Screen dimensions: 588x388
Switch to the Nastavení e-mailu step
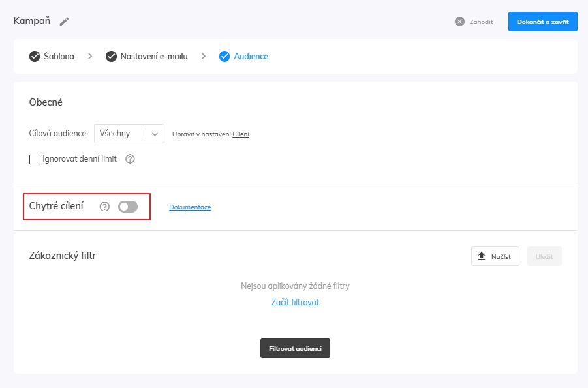click(x=154, y=56)
